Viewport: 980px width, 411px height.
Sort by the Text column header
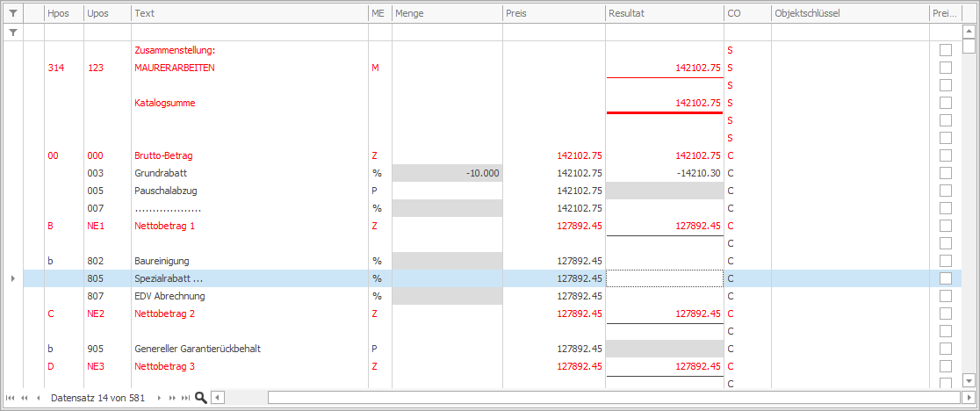[249, 13]
